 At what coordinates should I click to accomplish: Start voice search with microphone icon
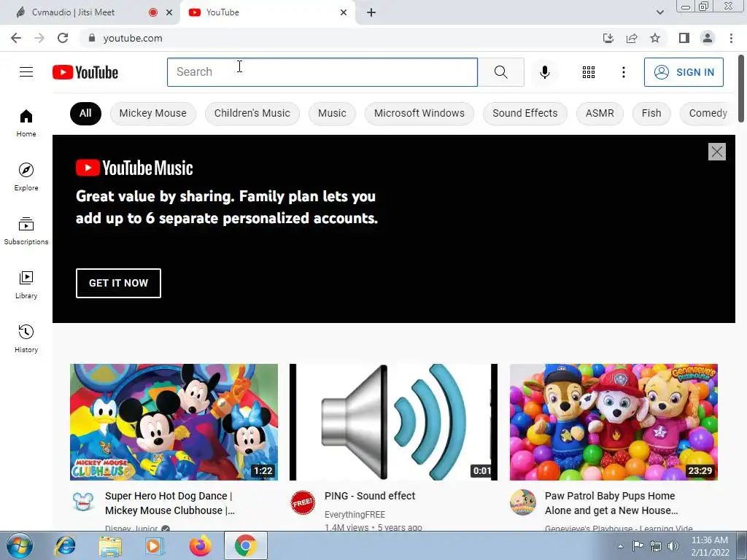[544, 72]
